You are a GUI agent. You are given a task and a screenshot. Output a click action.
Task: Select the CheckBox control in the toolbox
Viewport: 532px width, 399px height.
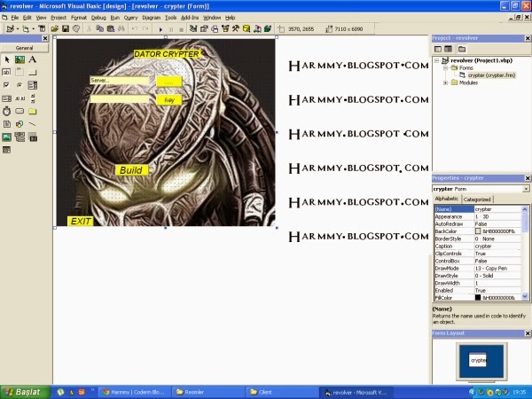[7, 85]
